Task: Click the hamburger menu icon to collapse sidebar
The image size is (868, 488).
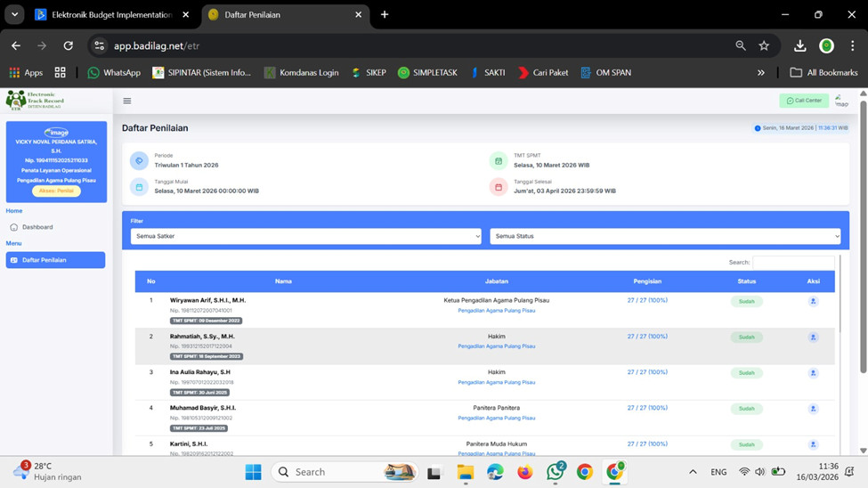Action: (x=127, y=102)
